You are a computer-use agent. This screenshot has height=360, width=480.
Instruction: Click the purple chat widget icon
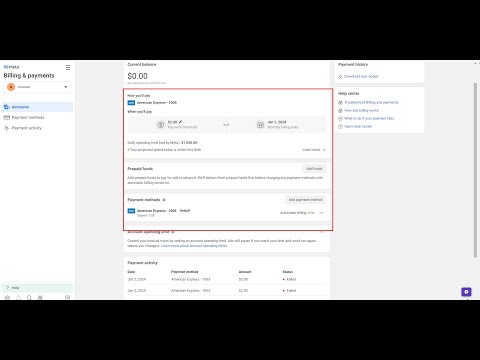466,292
